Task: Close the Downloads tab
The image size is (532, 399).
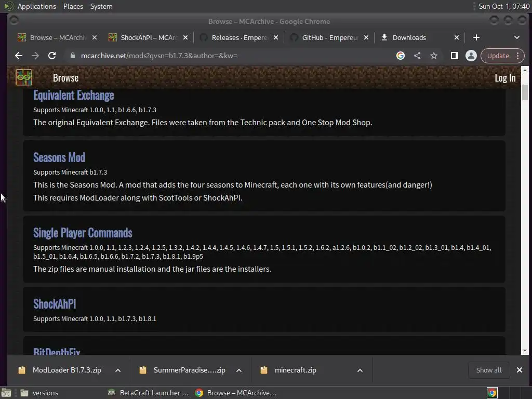Action: [x=457, y=37]
